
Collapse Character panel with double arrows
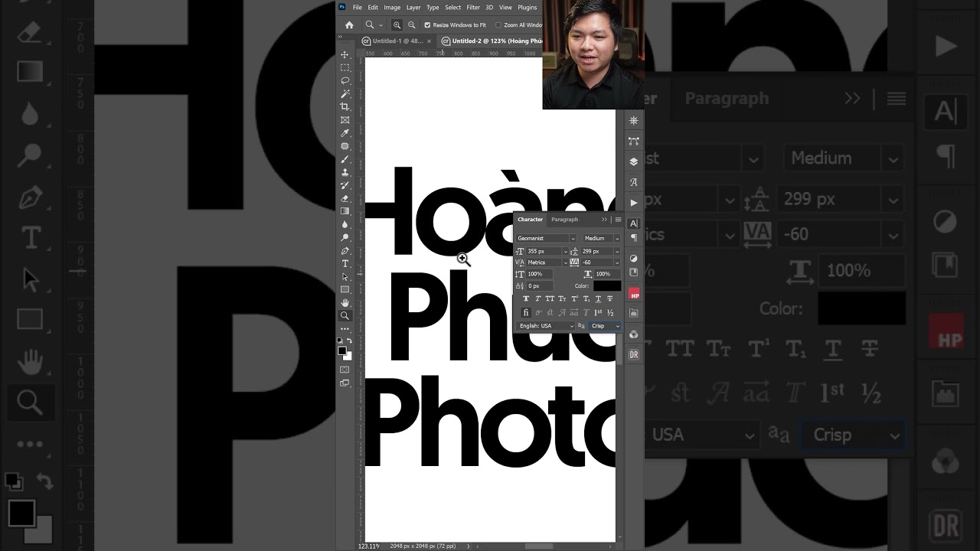coord(604,220)
